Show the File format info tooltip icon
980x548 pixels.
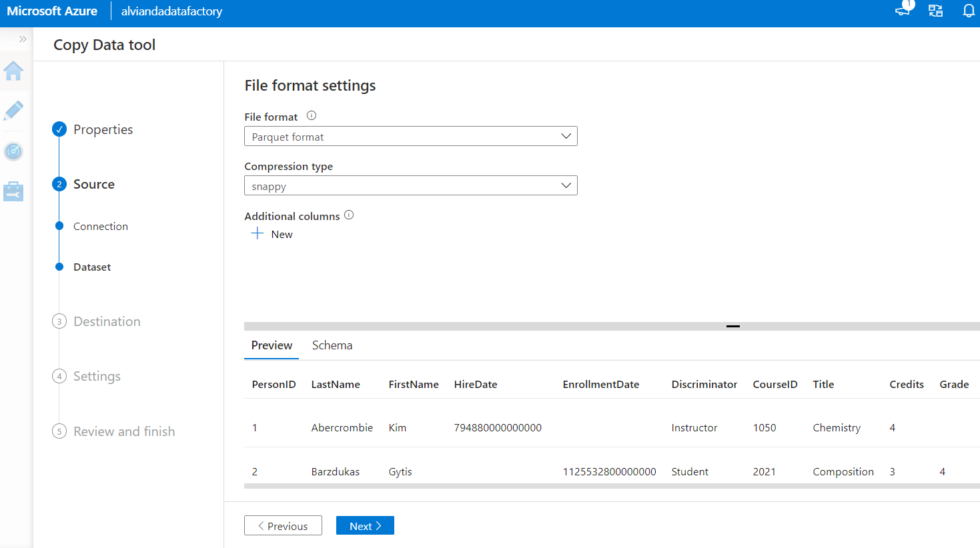point(311,115)
